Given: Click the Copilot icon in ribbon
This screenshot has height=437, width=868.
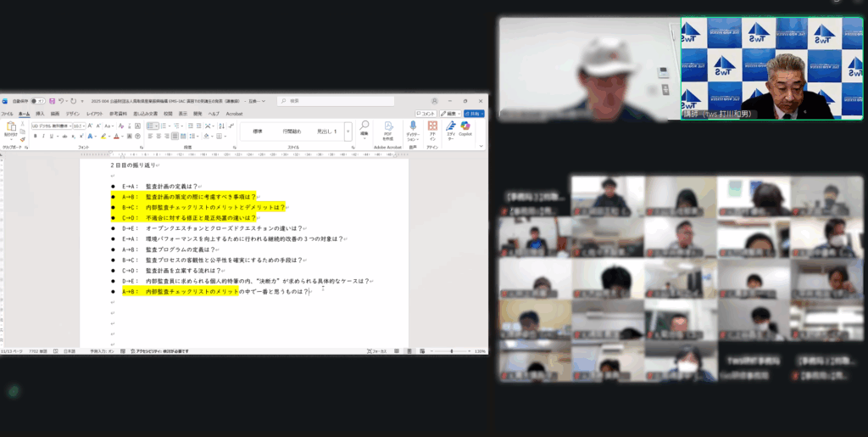Looking at the screenshot, I should tap(465, 126).
